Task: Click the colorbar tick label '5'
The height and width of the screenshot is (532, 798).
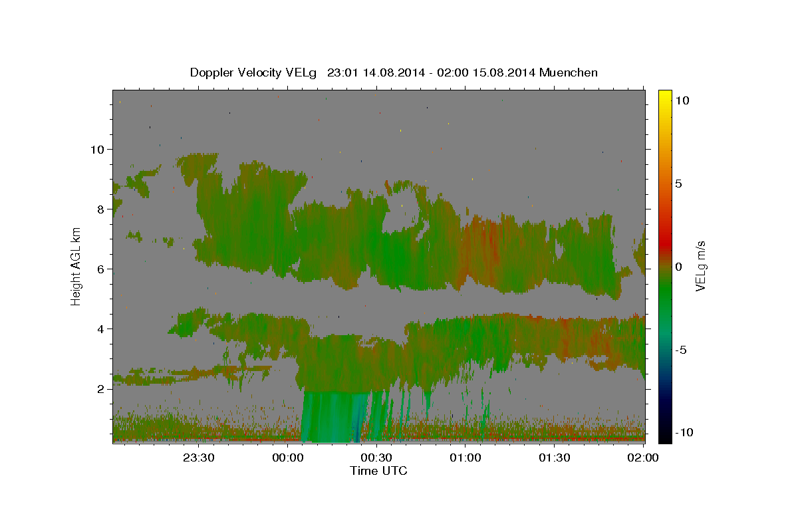Action: pos(679,184)
